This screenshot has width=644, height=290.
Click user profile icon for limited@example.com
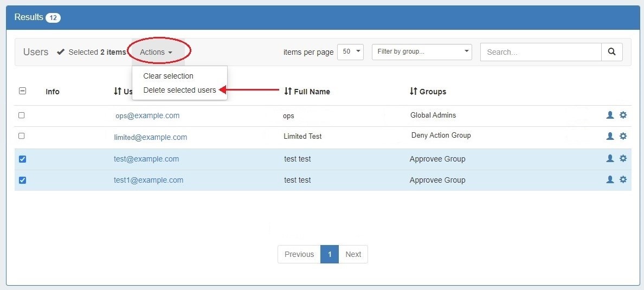[610, 136]
